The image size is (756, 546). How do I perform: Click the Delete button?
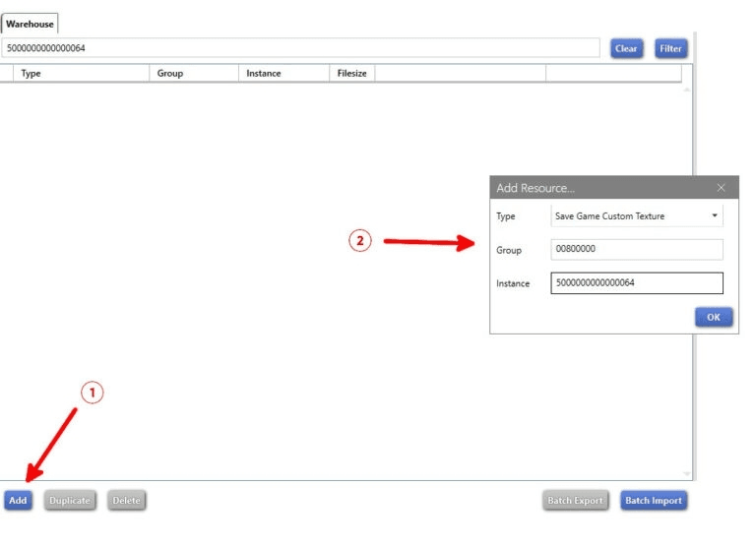[x=126, y=501]
